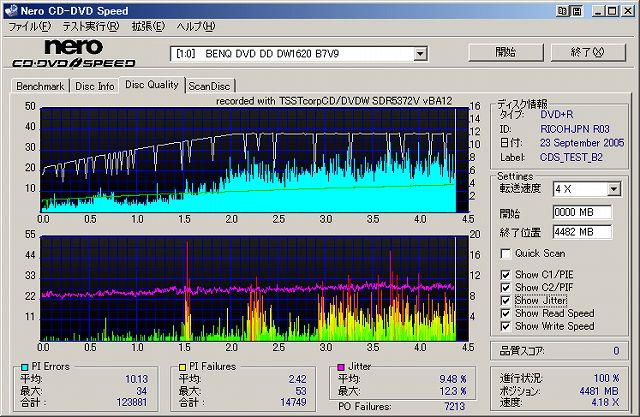Click the label value CDS_TEST_B2

[571, 157]
